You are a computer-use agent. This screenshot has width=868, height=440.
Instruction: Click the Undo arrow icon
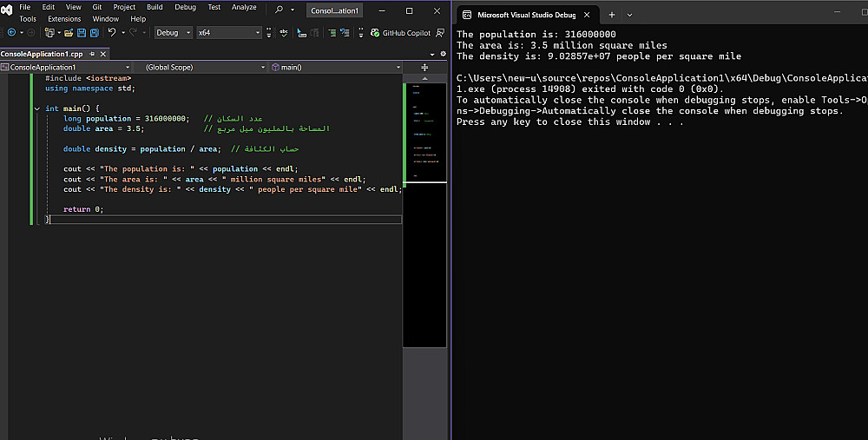[x=112, y=32]
